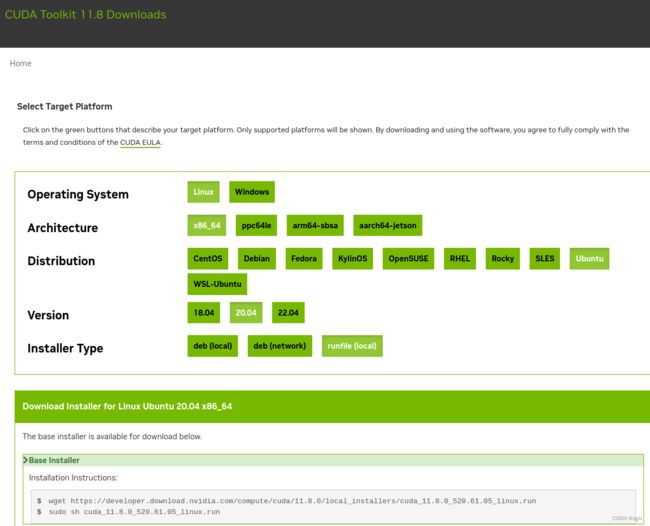Click the Installer Type row label
650x526 pixels.
[x=65, y=348]
